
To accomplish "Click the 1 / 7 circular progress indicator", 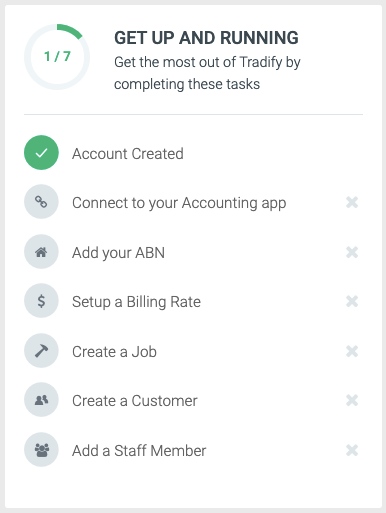I will tap(57, 57).
